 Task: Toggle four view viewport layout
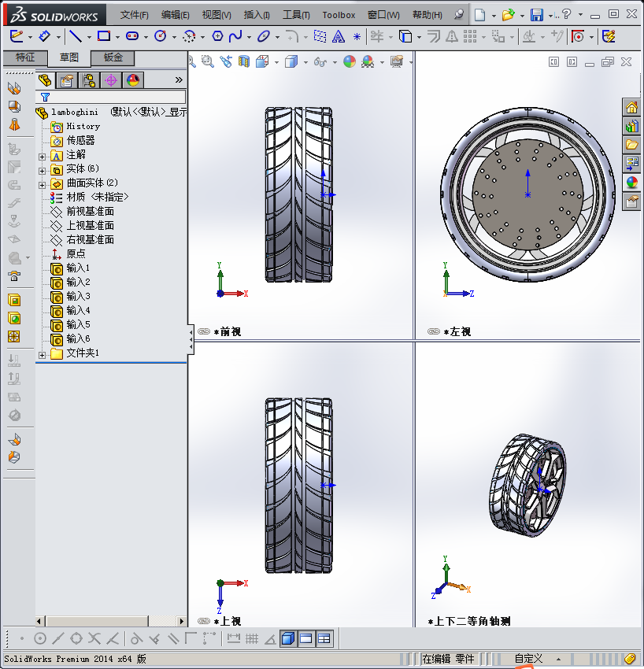[324, 638]
